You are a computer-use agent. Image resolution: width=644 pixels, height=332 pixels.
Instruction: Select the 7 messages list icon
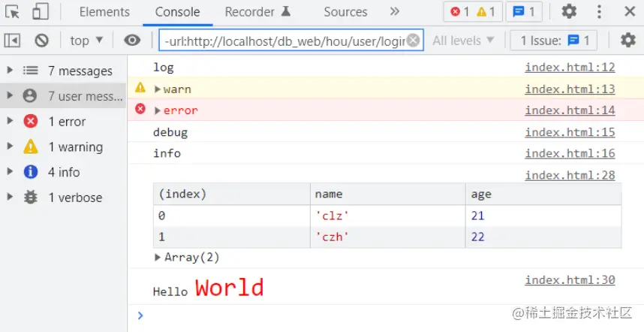pos(30,71)
